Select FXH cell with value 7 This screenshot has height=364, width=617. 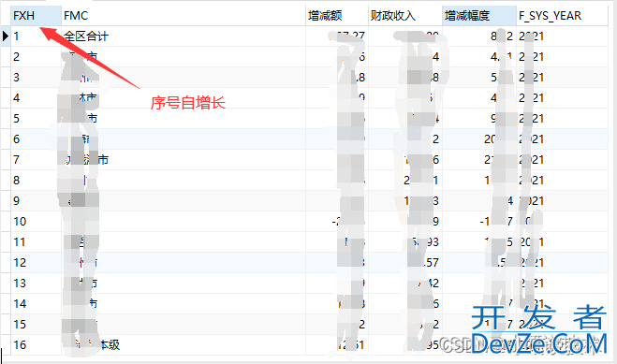tap(36, 160)
